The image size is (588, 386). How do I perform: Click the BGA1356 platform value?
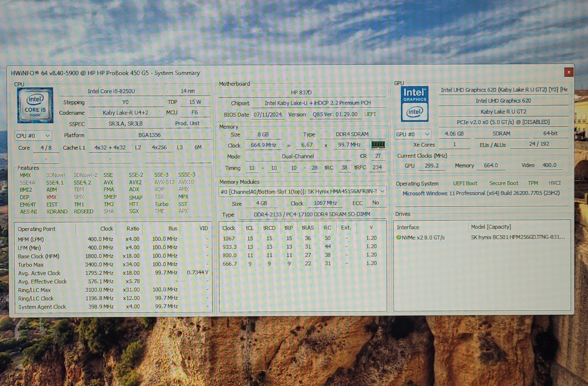click(149, 135)
